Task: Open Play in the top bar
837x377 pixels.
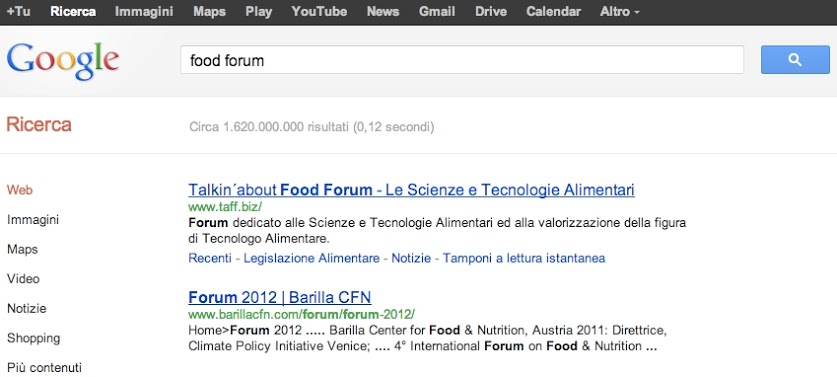Action: coord(258,12)
